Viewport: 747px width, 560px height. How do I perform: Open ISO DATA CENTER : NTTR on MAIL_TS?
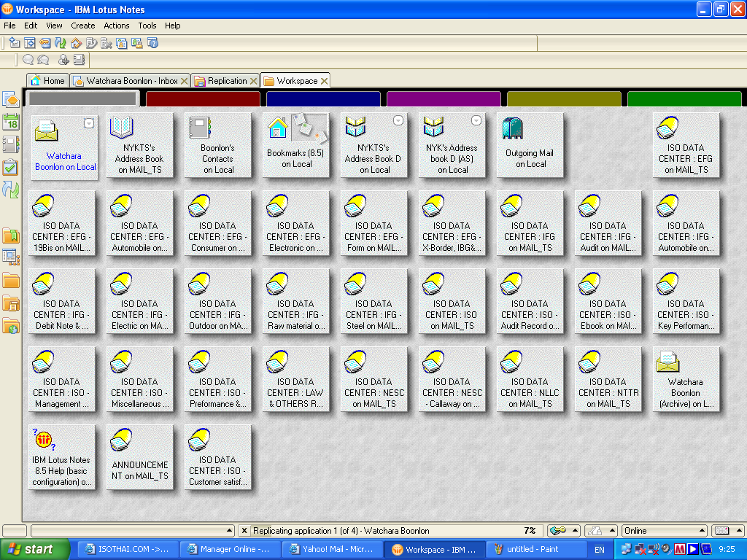[608, 379]
